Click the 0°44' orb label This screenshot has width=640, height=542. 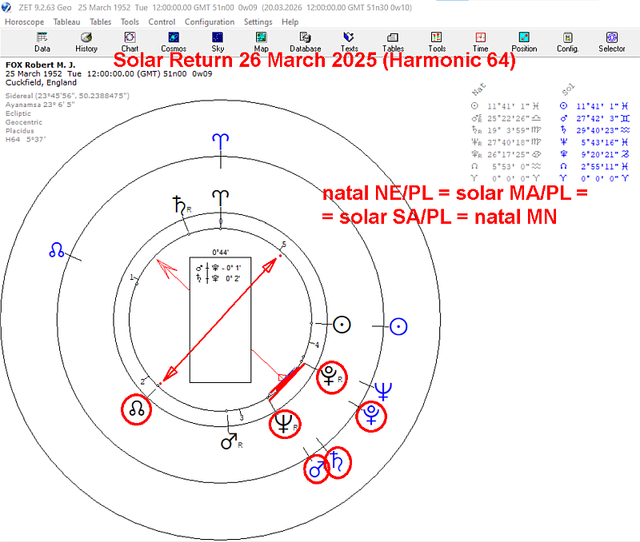[x=220, y=252]
